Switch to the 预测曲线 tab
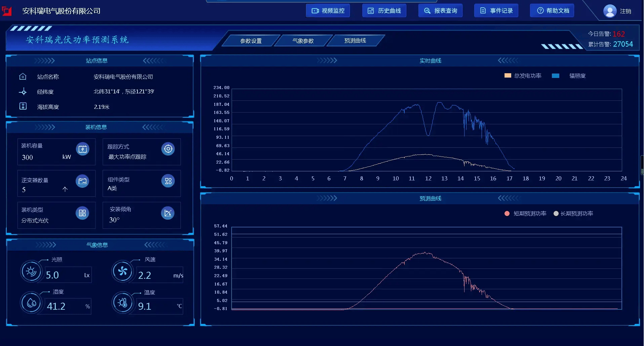644x346 pixels. [x=355, y=41]
